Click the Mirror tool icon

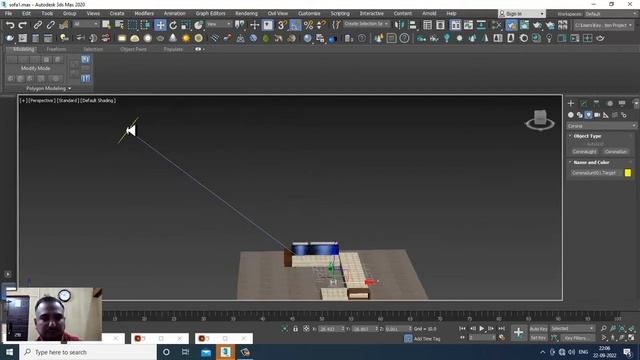[399, 25]
